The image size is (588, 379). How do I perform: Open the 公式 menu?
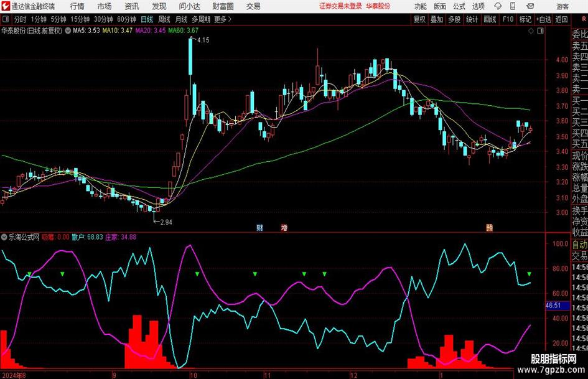tap(459, 6)
